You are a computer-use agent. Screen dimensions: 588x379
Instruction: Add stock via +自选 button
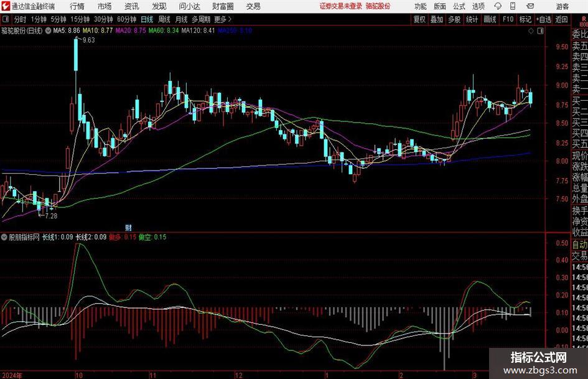[544, 19]
